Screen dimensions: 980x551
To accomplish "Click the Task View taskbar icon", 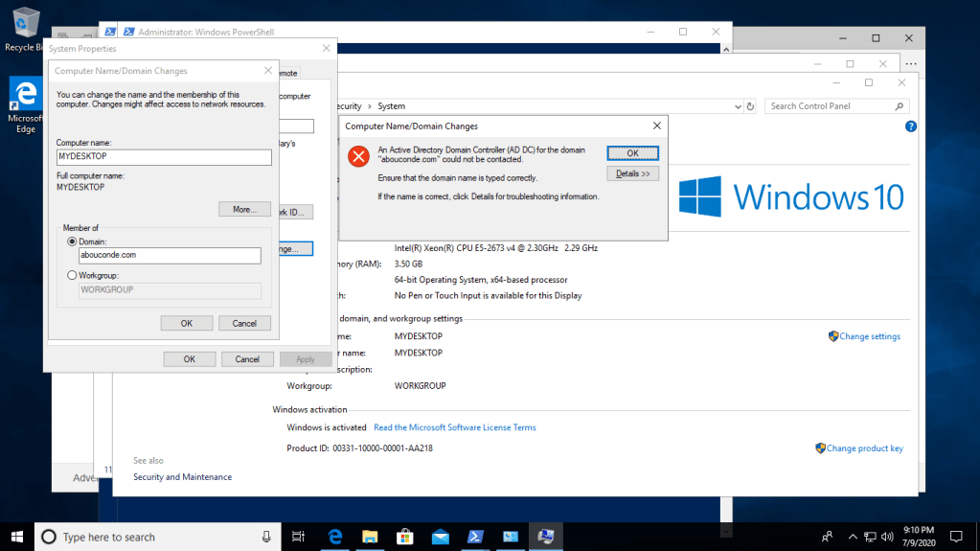I will point(298,537).
